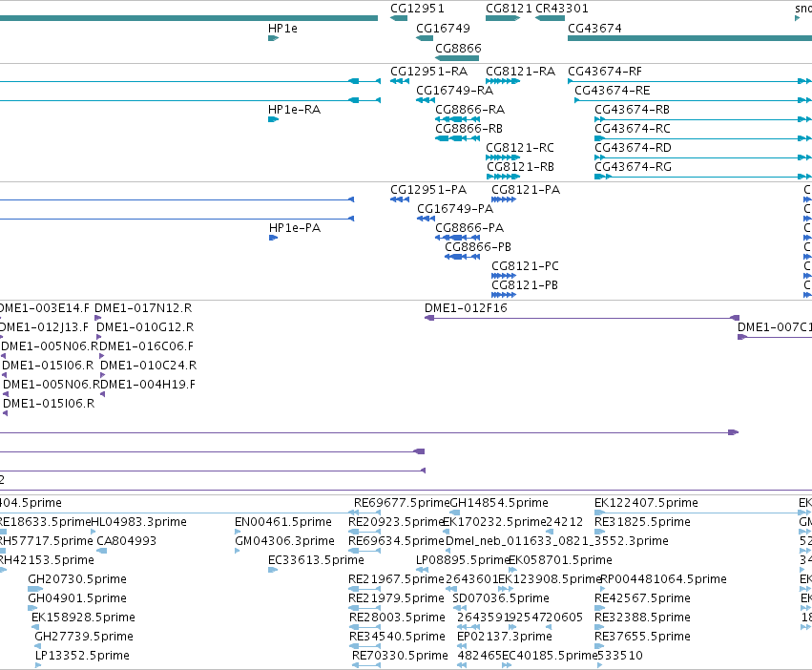
Task: Select the CG43674-RC transcript label
Action: pos(633,129)
